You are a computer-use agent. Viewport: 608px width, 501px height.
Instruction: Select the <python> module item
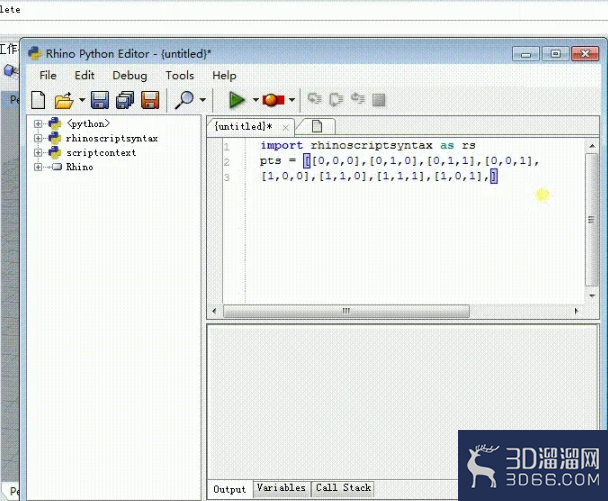[88, 124]
